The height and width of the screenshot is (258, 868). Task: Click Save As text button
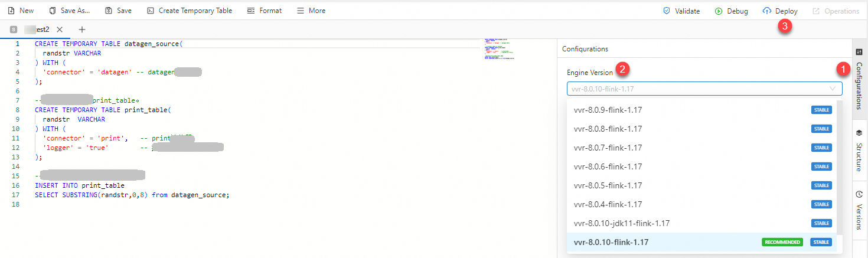click(76, 11)
